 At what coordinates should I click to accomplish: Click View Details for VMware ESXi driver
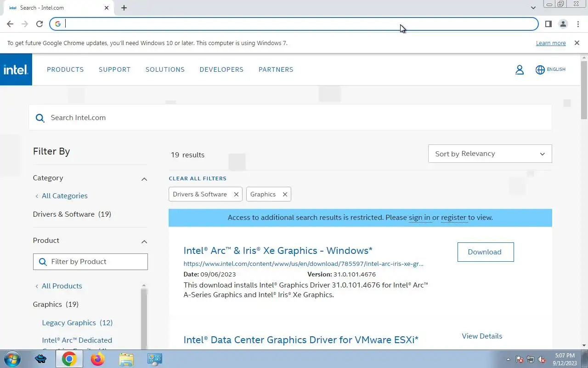[x=482, y=336]
